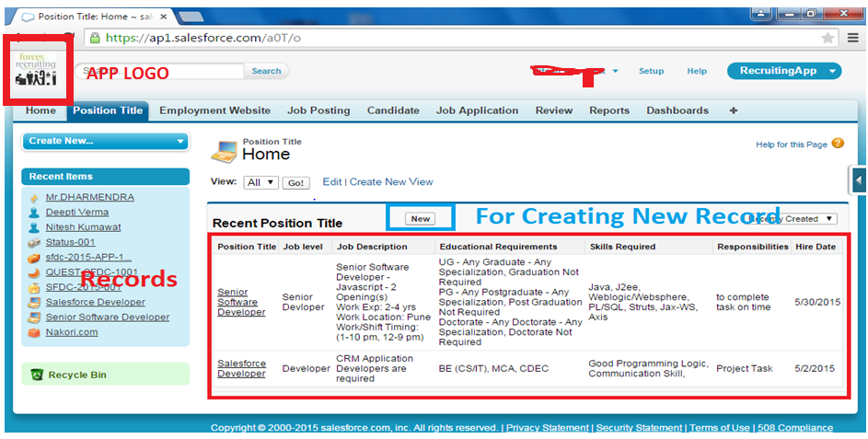Click the Privacy Statement footer link

pyautogui.click(x=547, y=428)
